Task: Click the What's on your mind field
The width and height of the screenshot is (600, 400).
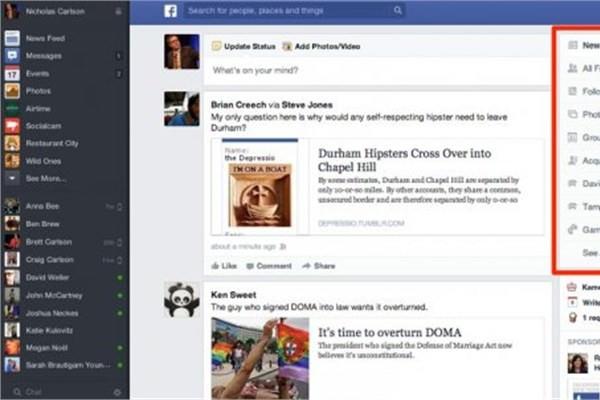Action: 377,70
